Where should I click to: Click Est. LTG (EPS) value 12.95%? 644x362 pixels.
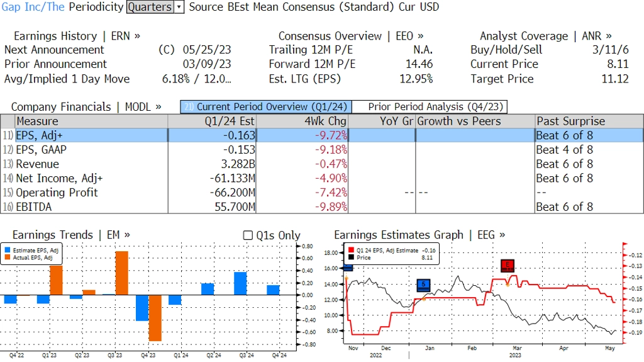click(x=416, y=79)
